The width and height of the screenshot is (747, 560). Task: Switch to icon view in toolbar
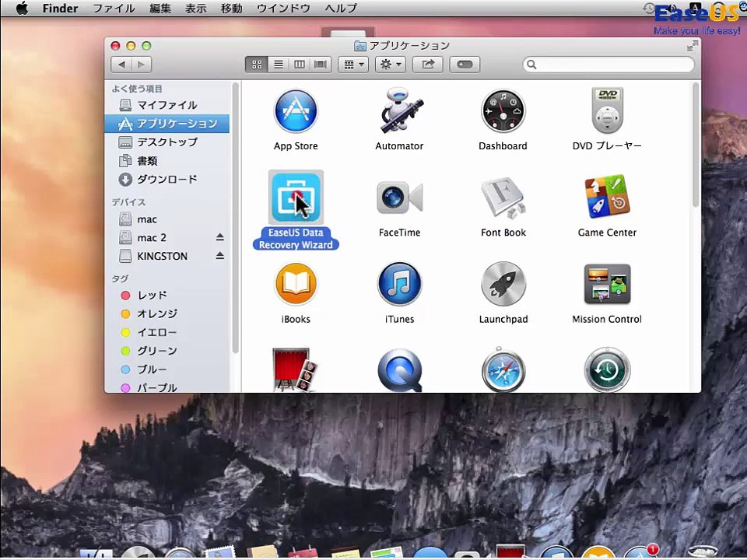pos(257,65)
